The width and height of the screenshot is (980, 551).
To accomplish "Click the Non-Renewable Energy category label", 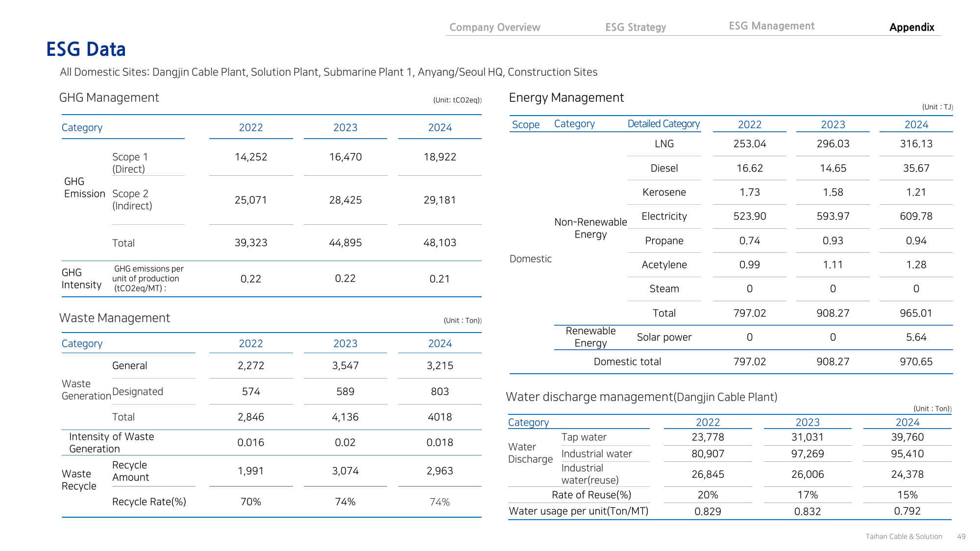I will pos(590,228).
